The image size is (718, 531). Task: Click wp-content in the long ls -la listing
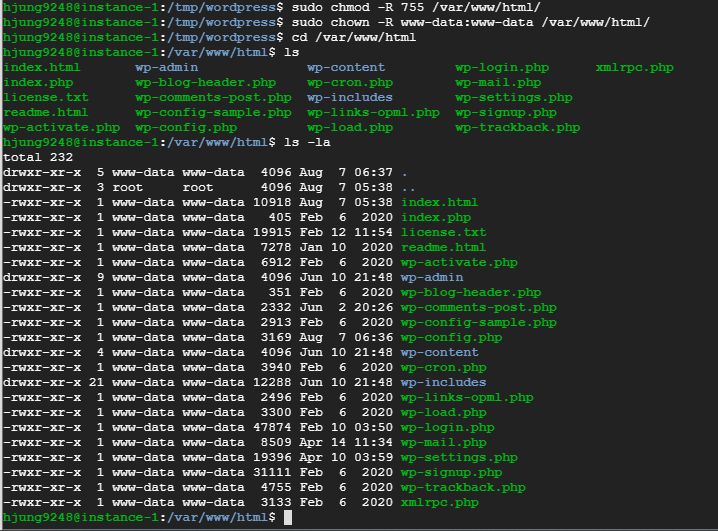coord(440,352)
